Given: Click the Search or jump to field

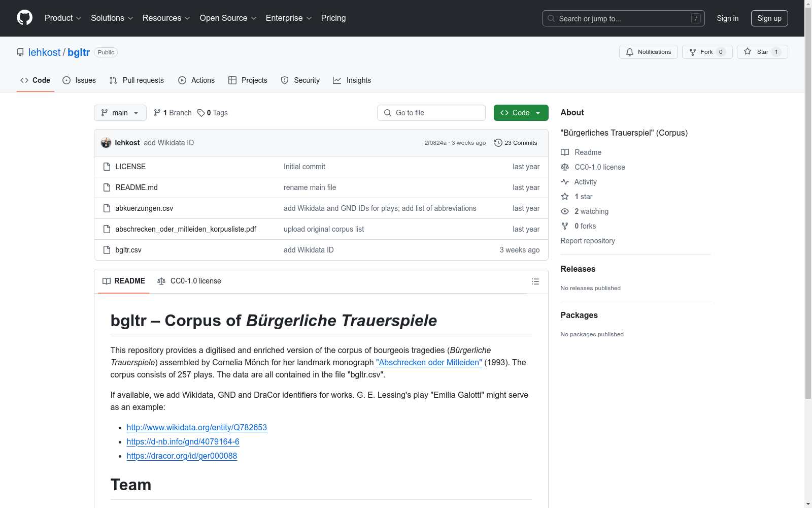Looking at the screenshot, I should tap(624, 18).
